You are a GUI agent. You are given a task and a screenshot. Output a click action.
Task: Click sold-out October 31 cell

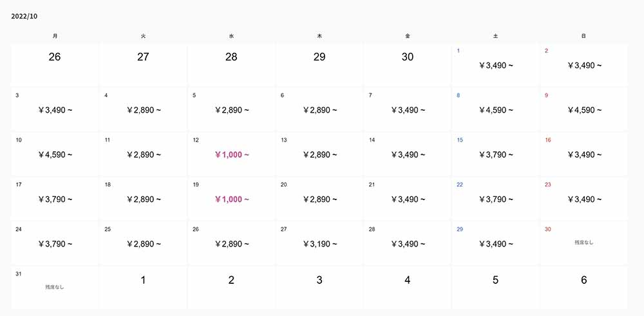tap(55, 287)
